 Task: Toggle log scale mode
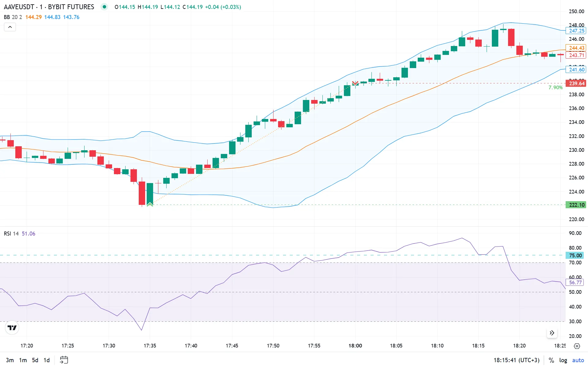(563, 360)
